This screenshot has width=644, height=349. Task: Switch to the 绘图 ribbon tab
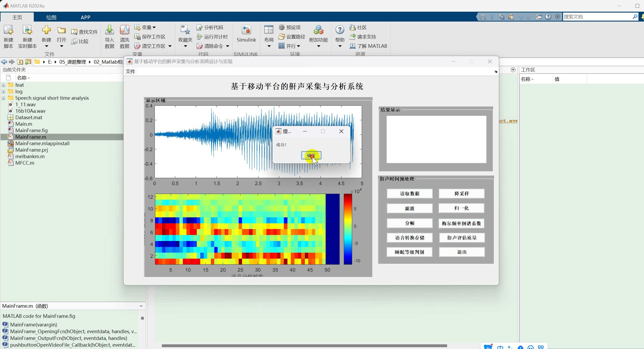pyautogui.click(x=51, y=17)
